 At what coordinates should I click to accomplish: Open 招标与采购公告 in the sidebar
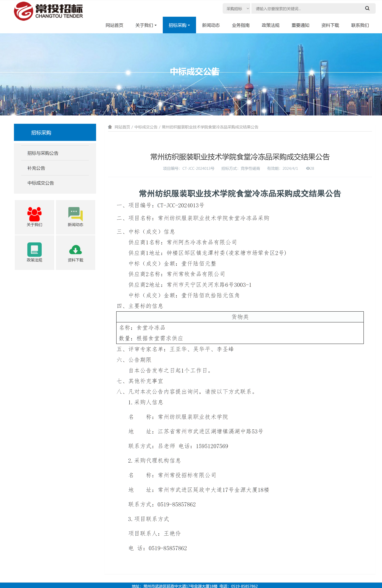click(x=43, y=153)
